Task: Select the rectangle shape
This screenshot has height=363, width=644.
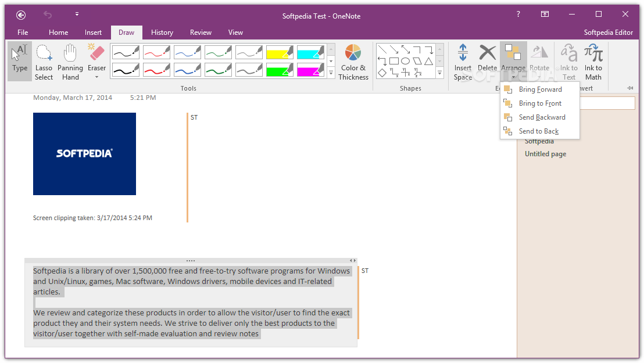Action: click(x=394, y=61)
